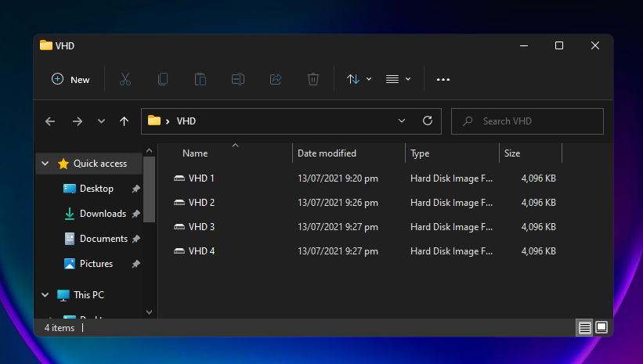643x364 pixels.
Task: Go up one folder level
Action: [124, 121]
